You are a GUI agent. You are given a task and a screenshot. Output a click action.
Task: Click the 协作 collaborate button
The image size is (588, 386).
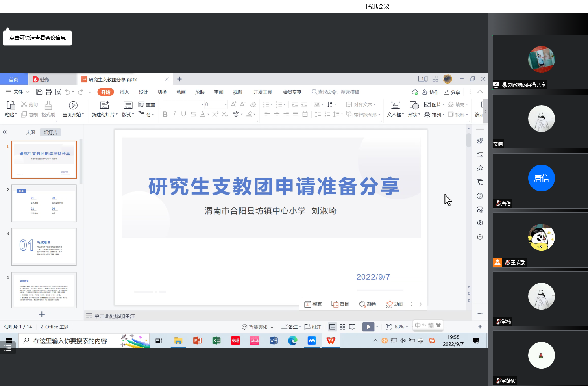[x=431, y=92]
